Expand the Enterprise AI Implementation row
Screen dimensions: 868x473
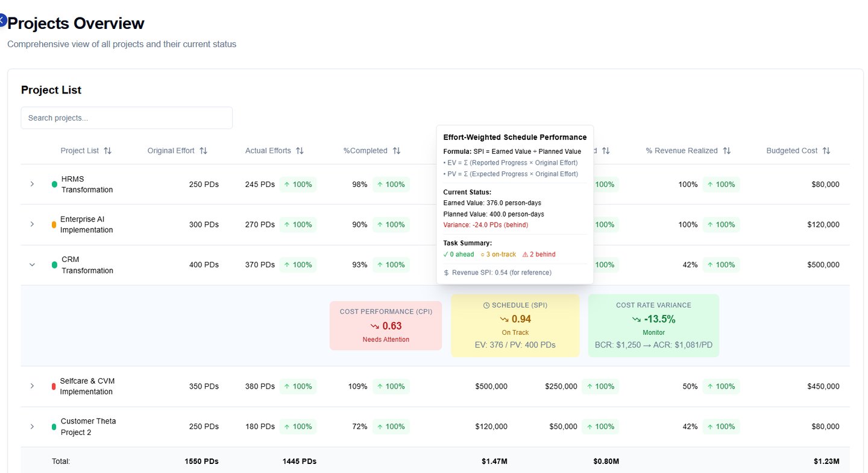[x=33, y=224]
